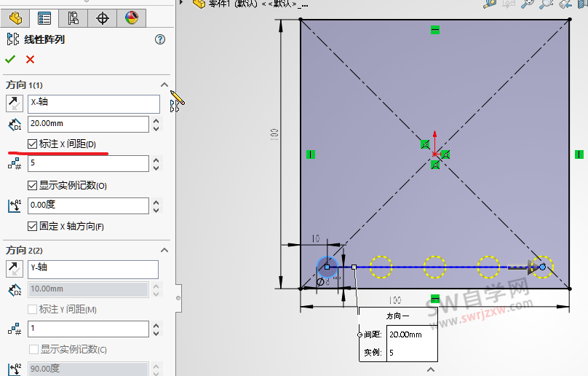Open the DimXpertManager crosshair tab
The width and height of the screenshot is (588, 376).
click(x=103, y=18)
